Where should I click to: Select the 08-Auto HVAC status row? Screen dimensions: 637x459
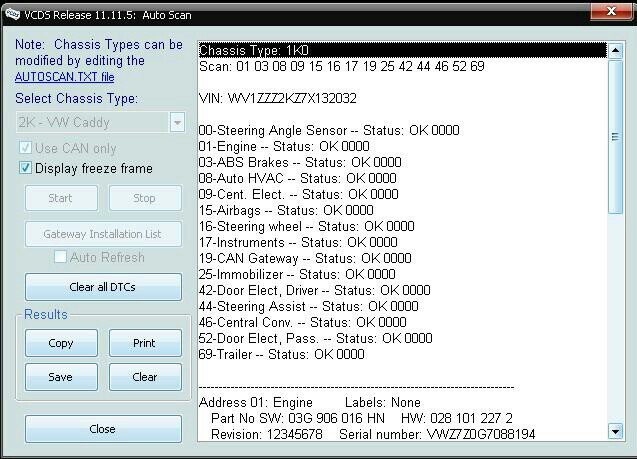pos(403,178)
